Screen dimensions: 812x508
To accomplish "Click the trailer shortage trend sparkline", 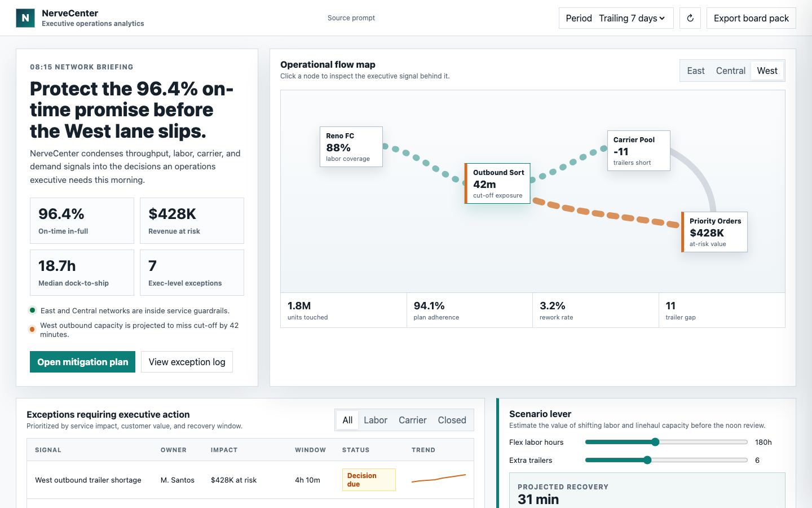I will tap(439, 479).
